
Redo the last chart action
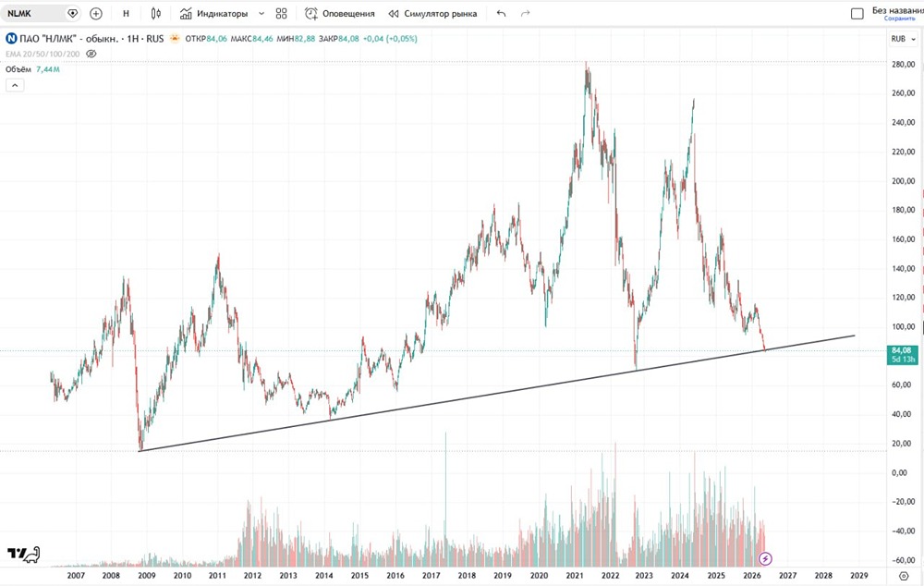526,13
